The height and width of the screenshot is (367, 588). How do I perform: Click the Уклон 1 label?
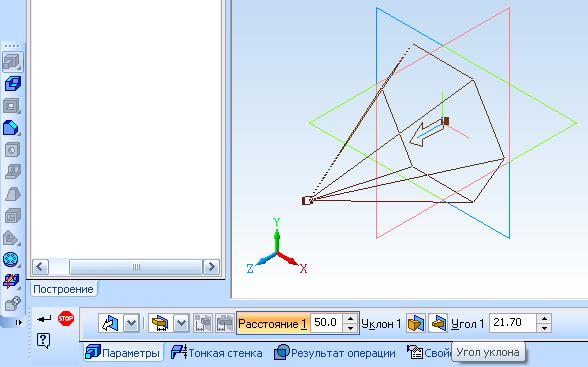tap(381, 323)
